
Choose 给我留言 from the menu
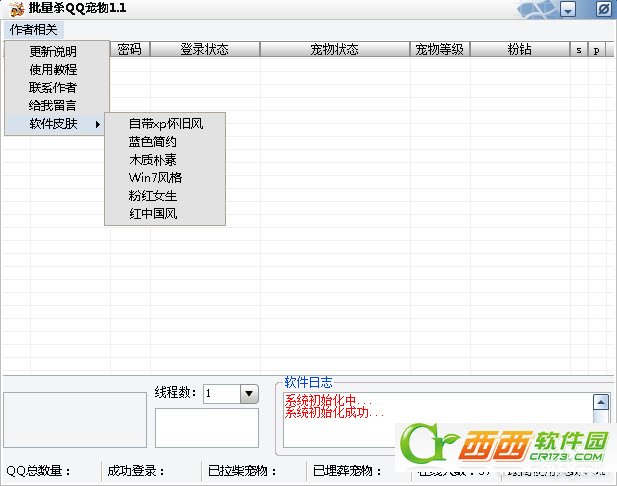(54, 105)
